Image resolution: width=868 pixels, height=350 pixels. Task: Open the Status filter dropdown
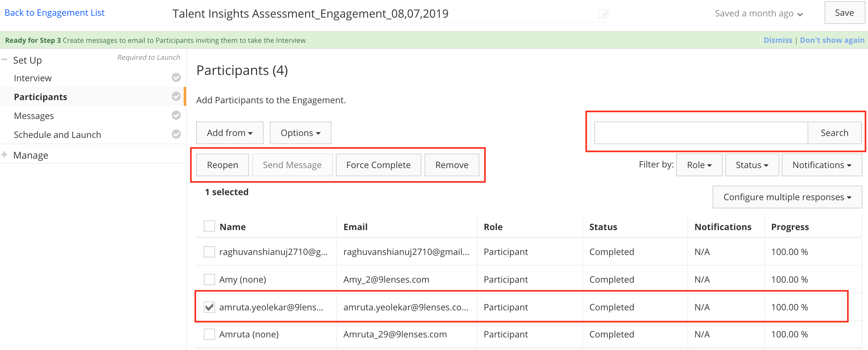[x=751, y=165]
